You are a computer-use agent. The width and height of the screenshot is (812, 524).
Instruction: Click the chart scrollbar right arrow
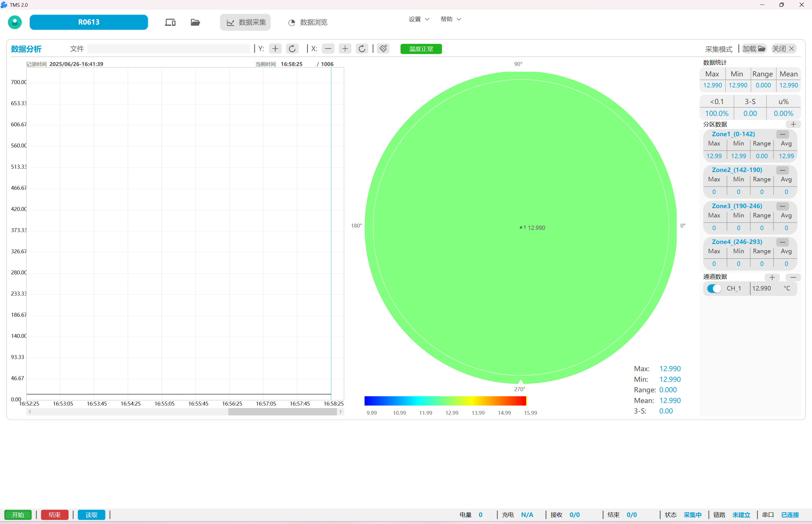coord(340,412)
